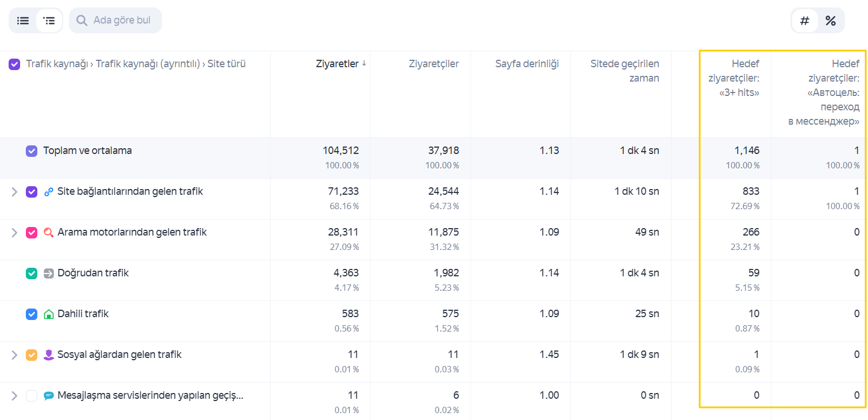The image size is (868, 420).
Task: Click internal traffic house icon
Action: 49,314
